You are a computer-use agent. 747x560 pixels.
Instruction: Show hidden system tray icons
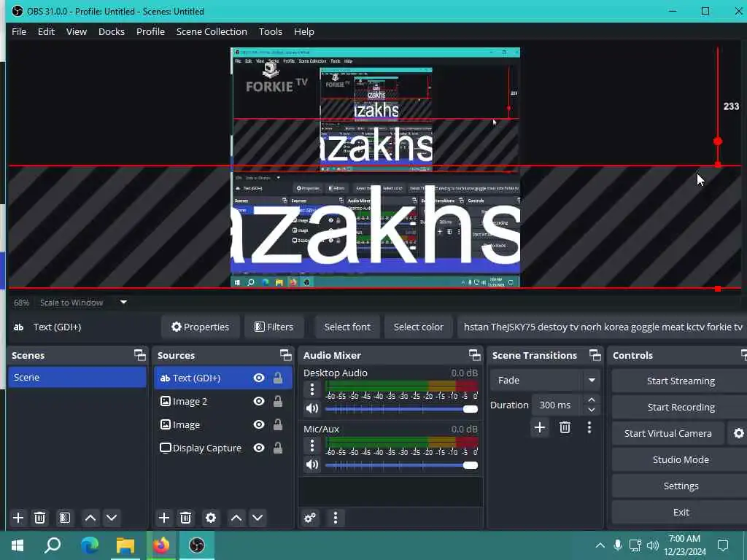click(x=600, y=545)
